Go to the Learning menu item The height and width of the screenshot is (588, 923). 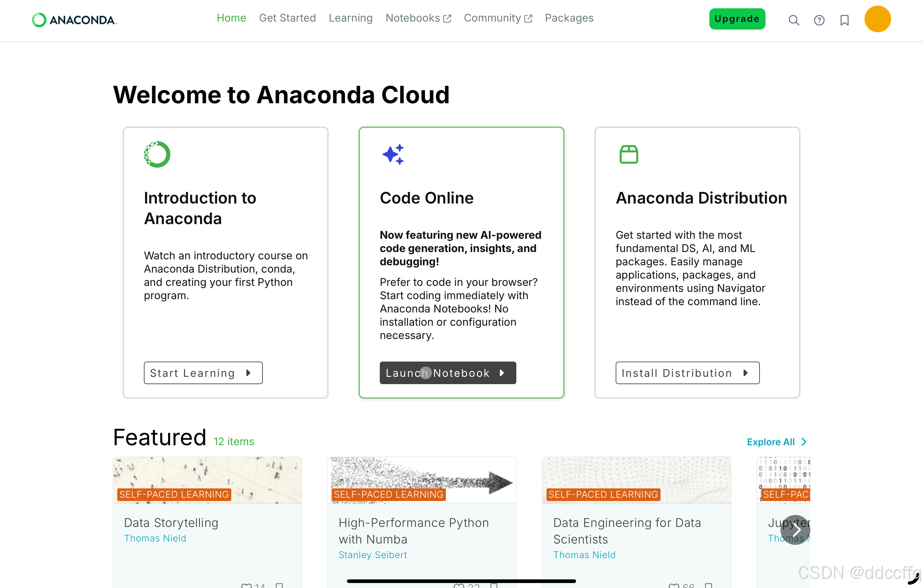(x=350, y=18)
